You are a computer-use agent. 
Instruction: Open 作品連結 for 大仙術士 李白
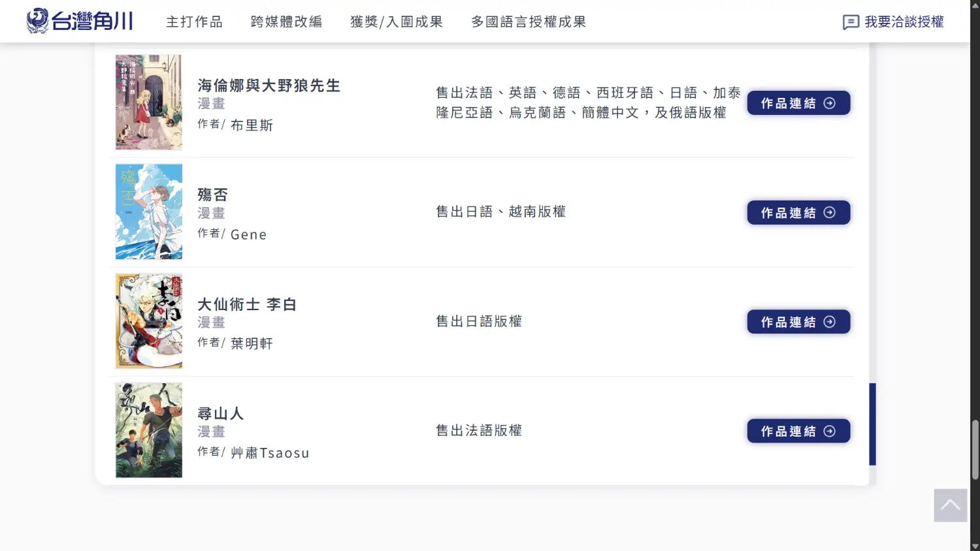798,322
